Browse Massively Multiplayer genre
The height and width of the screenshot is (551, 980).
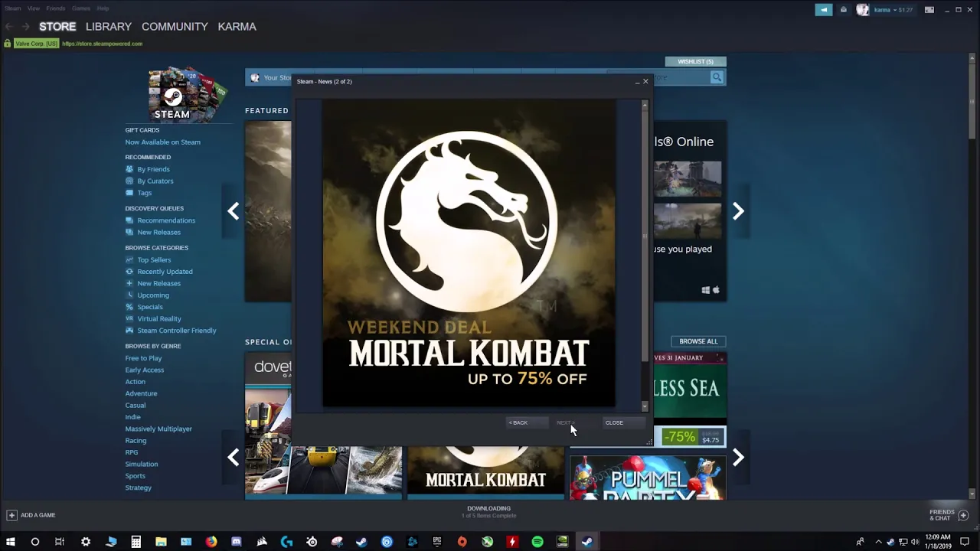(x=158, y=429)
